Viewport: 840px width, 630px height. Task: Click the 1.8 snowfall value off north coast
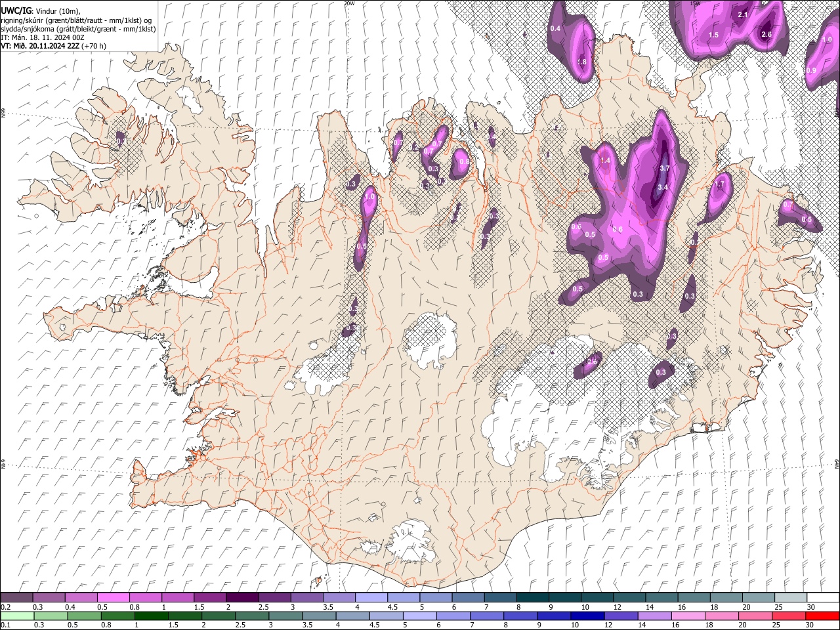581,62
